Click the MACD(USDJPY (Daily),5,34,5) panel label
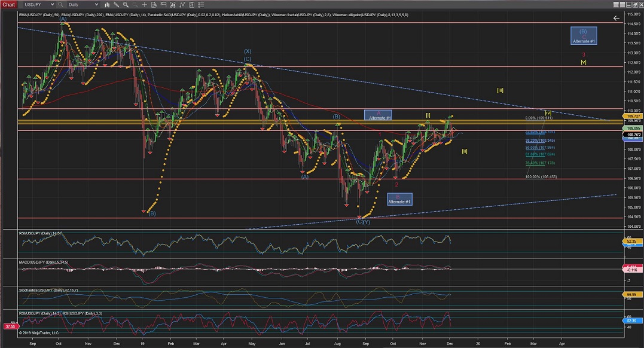The image size is (644, 348). 44,262
